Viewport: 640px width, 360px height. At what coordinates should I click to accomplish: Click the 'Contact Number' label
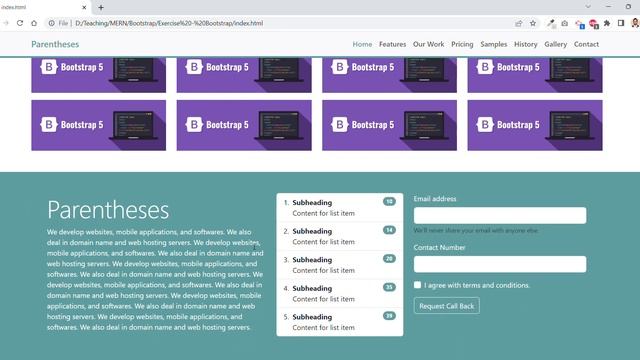coord(439,247)
